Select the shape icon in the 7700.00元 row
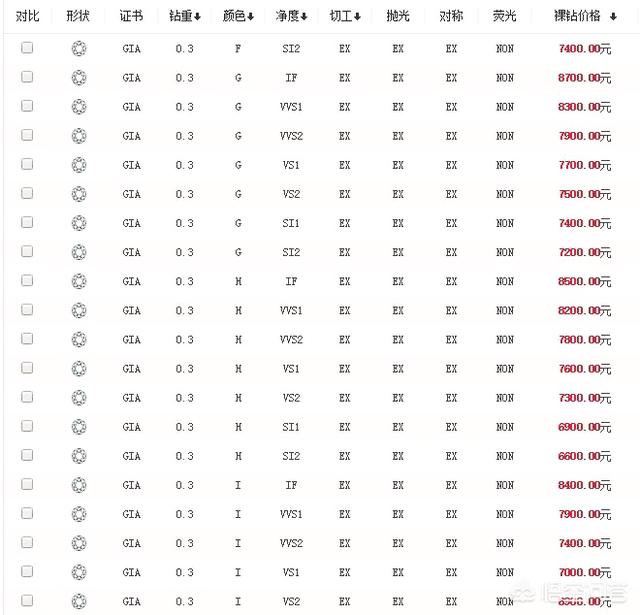640x615 pixels. coord(79,165)
